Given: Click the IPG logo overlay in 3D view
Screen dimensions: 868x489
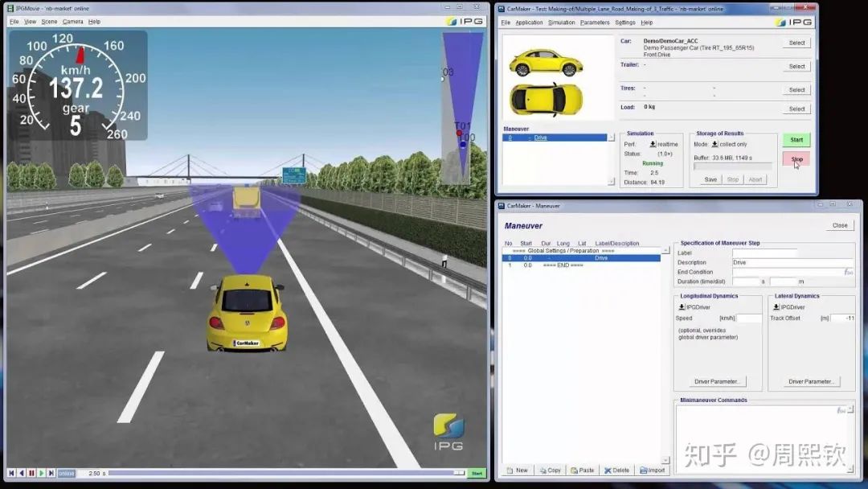Looking at the screenshot, I should 448,431.
